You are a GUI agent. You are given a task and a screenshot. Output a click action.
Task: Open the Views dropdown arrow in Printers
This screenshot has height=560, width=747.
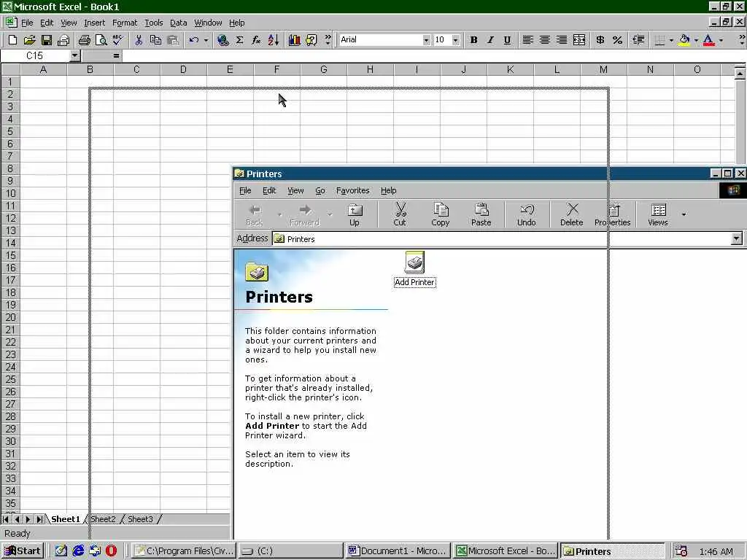(x=684, y=214)
